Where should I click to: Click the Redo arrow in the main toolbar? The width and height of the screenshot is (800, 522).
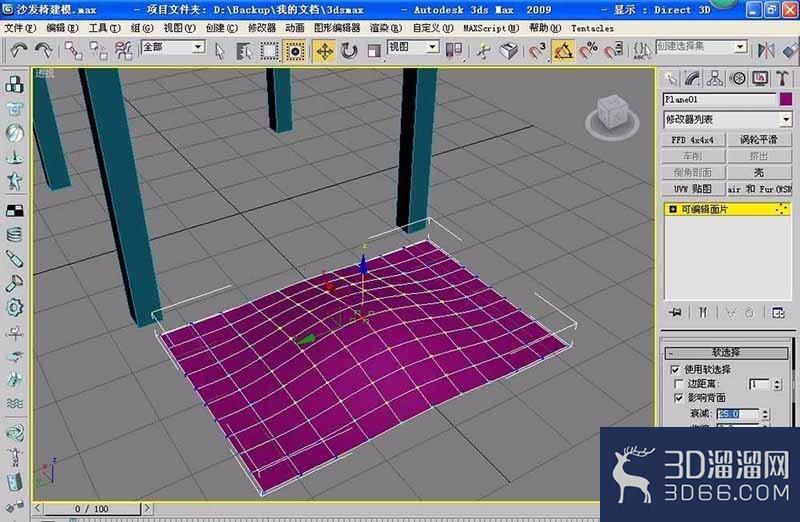(43, 50)
